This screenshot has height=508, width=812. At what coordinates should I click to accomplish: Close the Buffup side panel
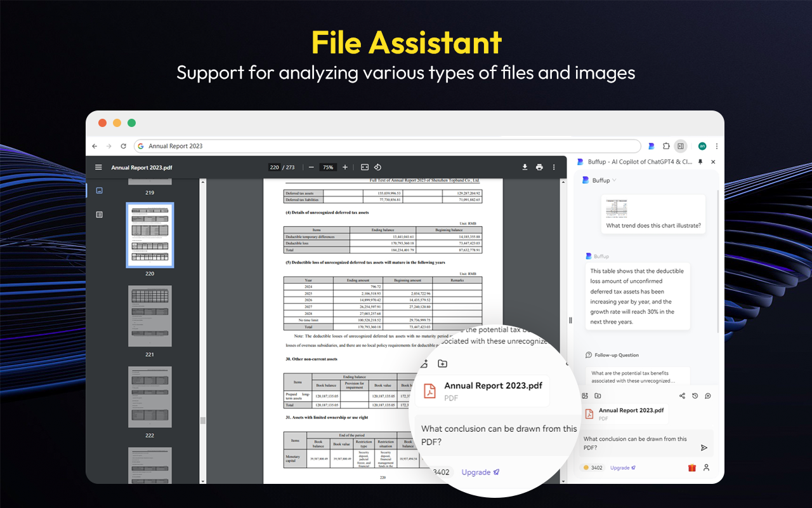713,162
